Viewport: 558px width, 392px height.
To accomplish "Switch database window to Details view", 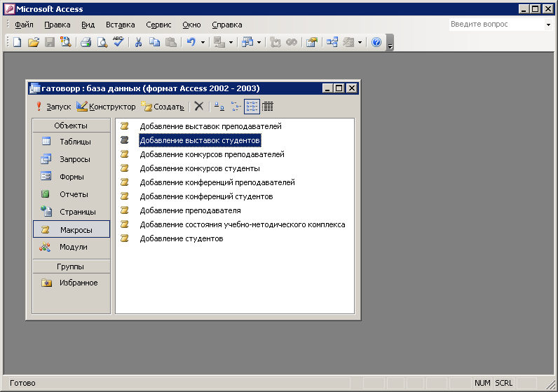I will pyautogui.click(x=268, y=107).
